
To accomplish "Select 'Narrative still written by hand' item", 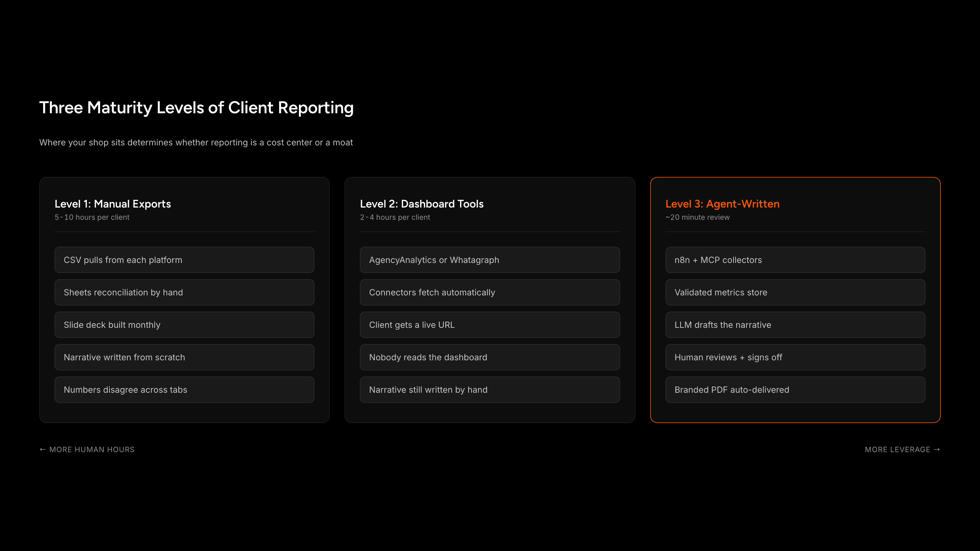I will click(x=490, y=390).
